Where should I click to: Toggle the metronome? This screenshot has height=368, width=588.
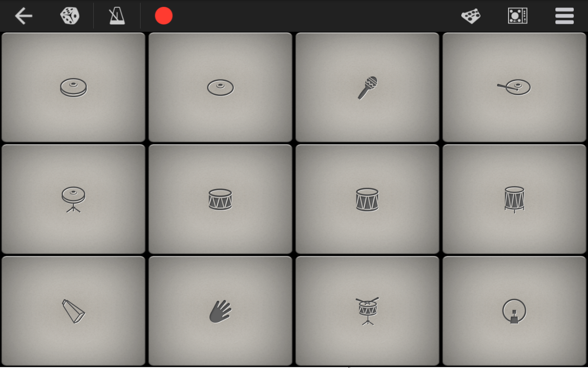pos(117,16)
